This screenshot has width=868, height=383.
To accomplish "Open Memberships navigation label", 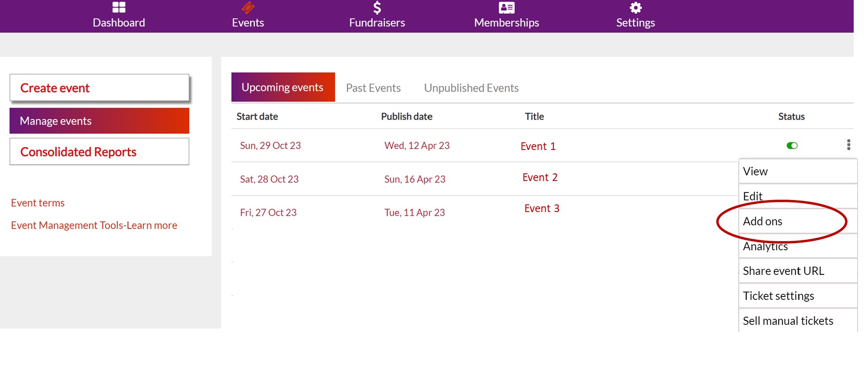I will pos(507,22).
